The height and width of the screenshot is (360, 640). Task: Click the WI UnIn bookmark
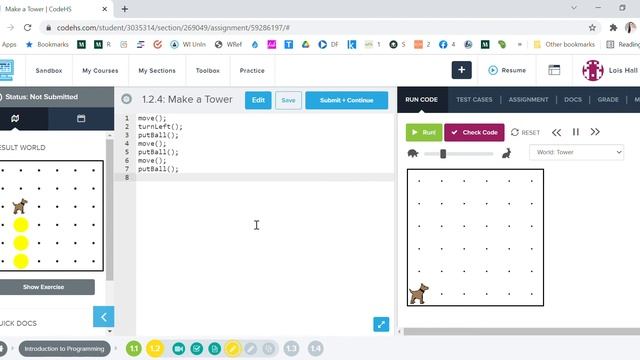pyautogui.click(x=188, y=44)
